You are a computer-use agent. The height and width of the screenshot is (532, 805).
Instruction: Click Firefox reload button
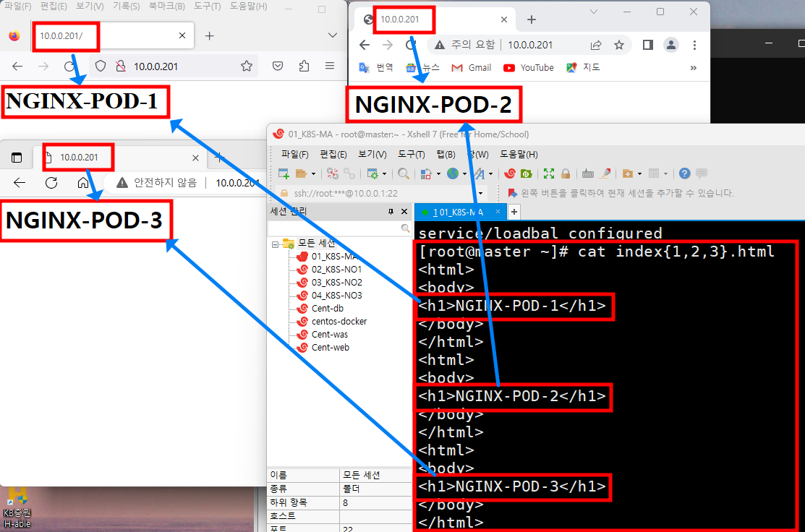click(x=69, y=66)
